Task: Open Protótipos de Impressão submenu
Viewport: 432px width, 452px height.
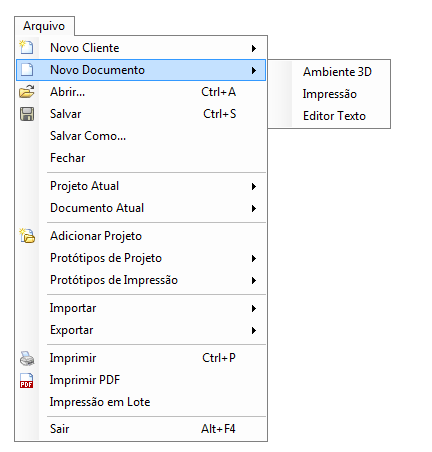Action: tap(141, 280)
